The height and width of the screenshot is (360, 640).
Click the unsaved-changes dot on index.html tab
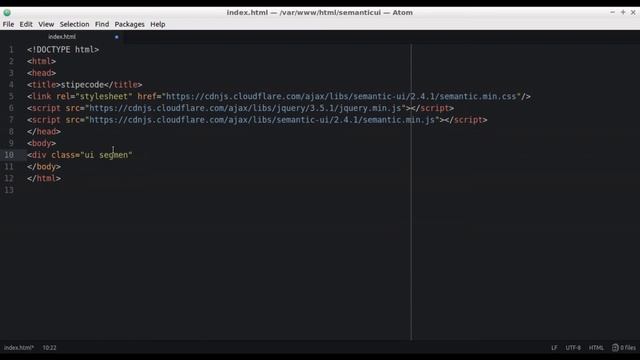point(117,37)
